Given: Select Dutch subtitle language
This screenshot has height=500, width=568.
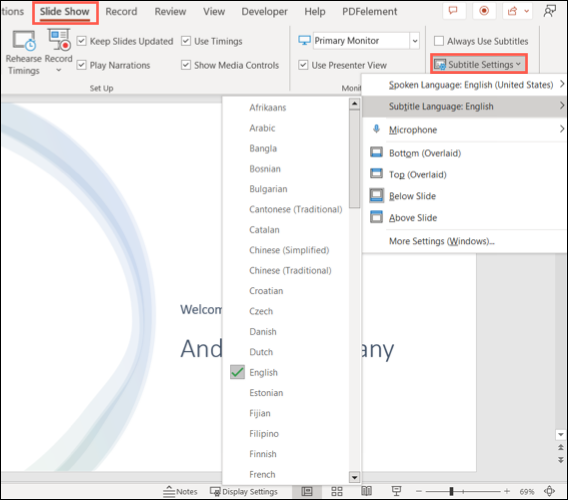Looking at the screenshot, I should pos(261,351).
